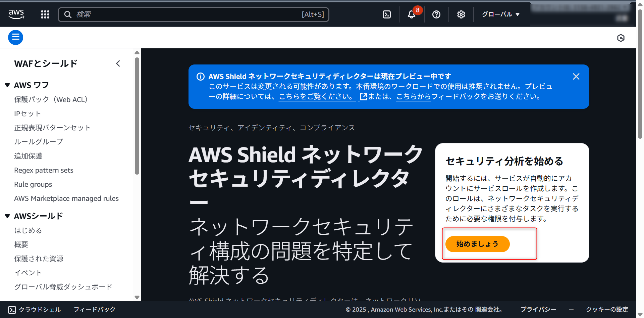The height and width of the screenshot is (318, 644).
Task: Open the services grid menu icon
Action: [45, 14]
